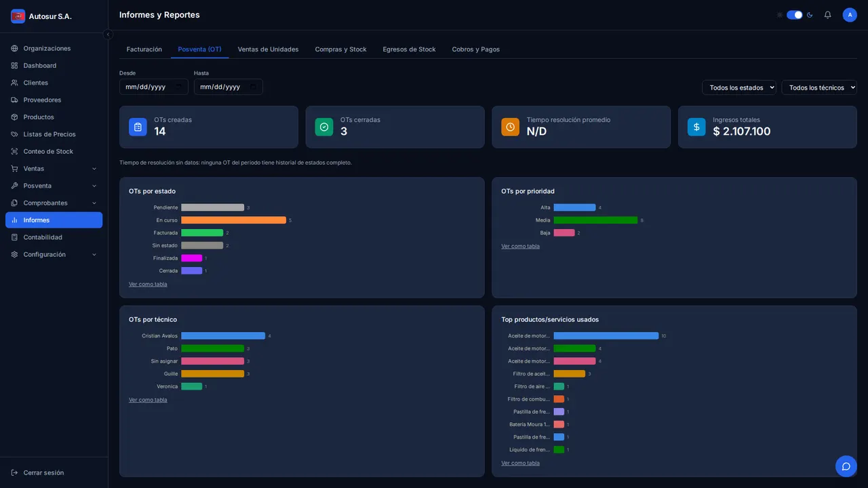This screenshot has width=868, height=488.
Task: Open Conteo de Stock in sidebar
Action: point(54,151)
